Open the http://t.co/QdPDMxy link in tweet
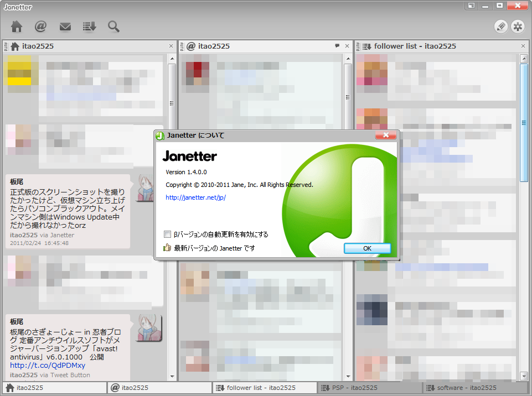The image size is (532, 396). point(48,366)
